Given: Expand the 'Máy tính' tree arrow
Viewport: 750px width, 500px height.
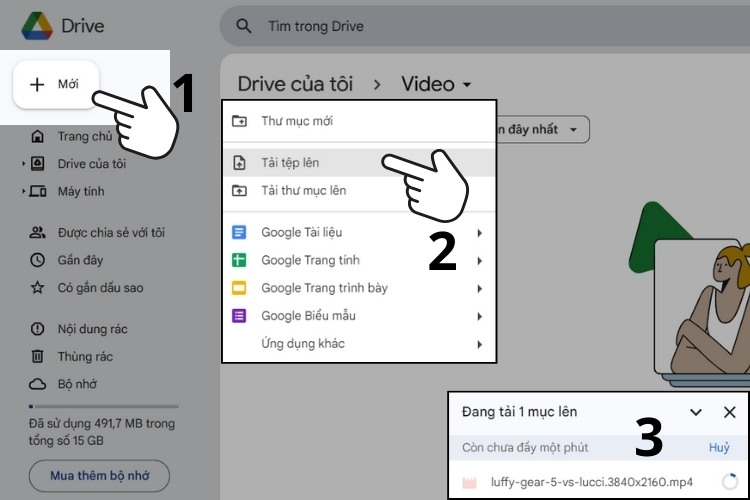Looking at the screenshot, I should (x=23, y=191).
